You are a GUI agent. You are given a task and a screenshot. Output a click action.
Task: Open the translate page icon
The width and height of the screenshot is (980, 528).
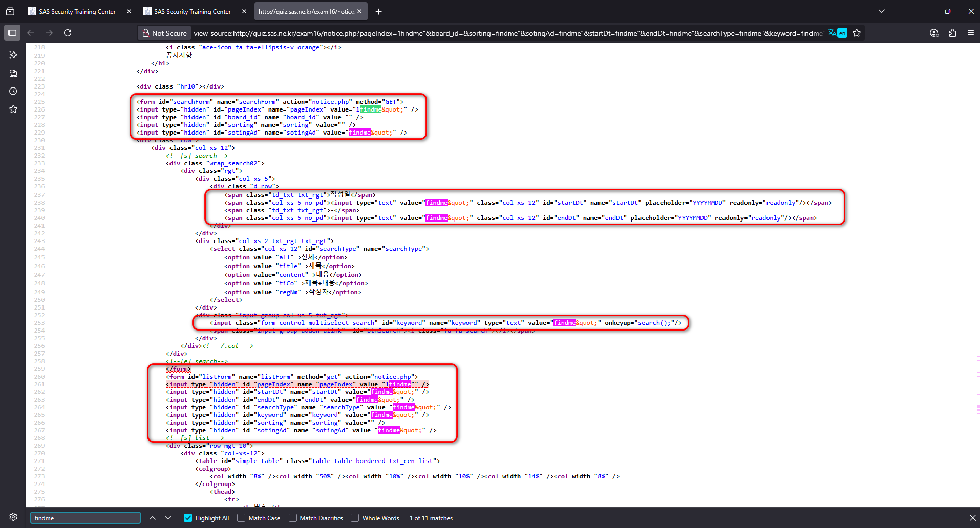coord(837,33)
